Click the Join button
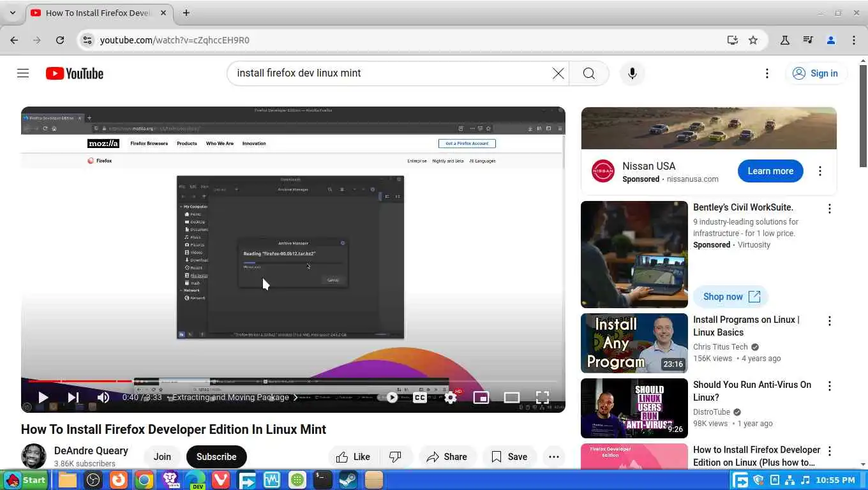Viewport: 868px width, 490px height. coord(162,457)
